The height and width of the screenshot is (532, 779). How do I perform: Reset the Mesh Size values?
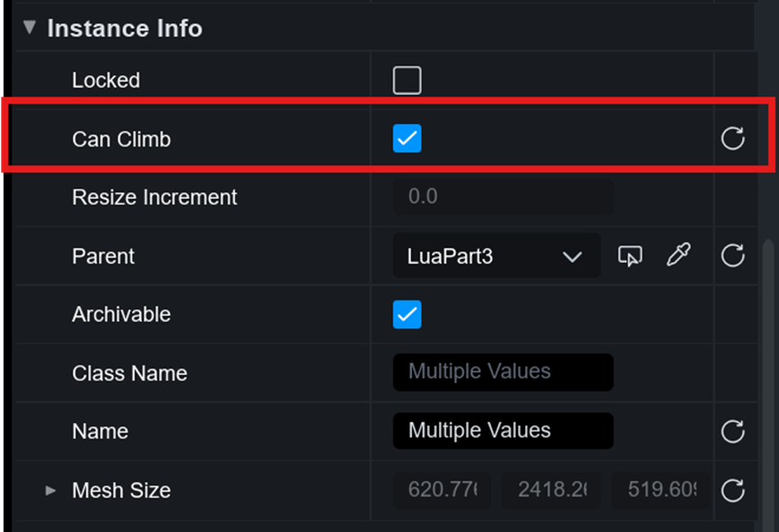[x=733, y=491]
